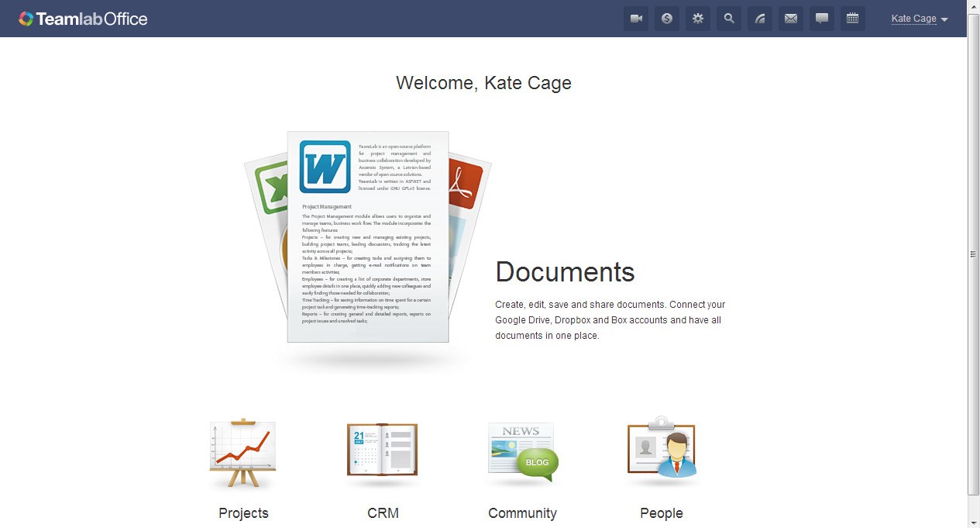
Task: Go to the Projects module link
Action: coord(243,513)
